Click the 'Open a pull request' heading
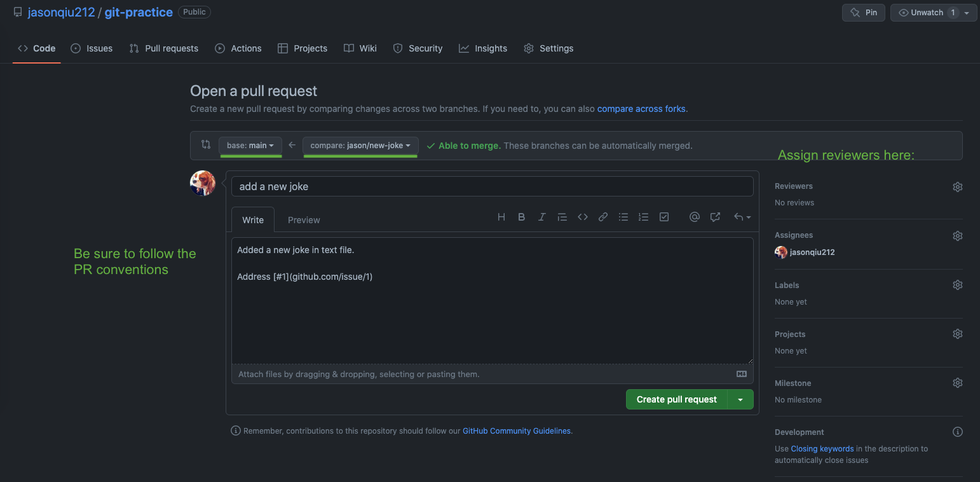The image size is (980, 482). tap(254, 91)
